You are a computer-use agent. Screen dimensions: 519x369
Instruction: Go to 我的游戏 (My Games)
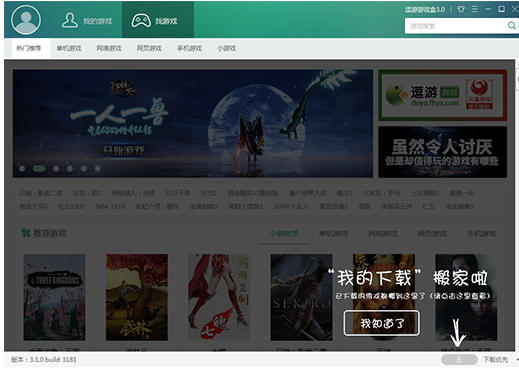tap(87, 21)
